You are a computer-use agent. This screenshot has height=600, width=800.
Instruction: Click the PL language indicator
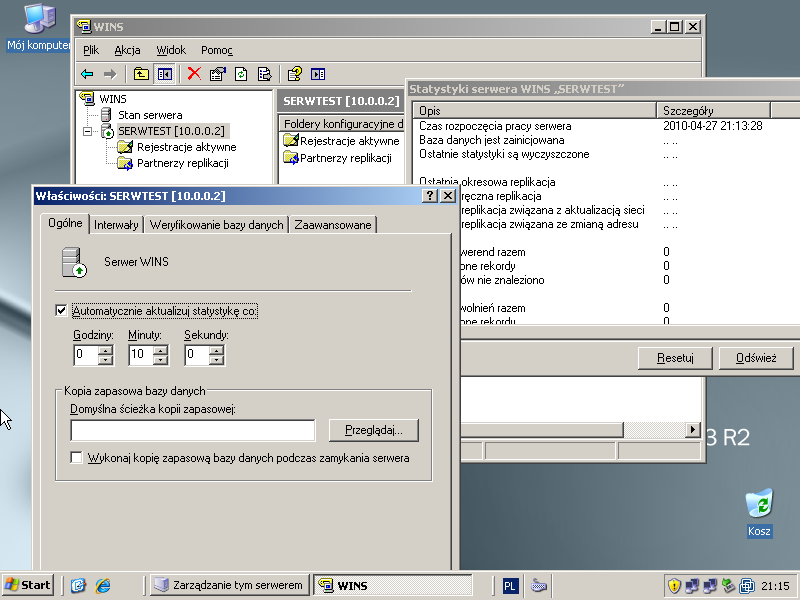[x=509, y=586]
